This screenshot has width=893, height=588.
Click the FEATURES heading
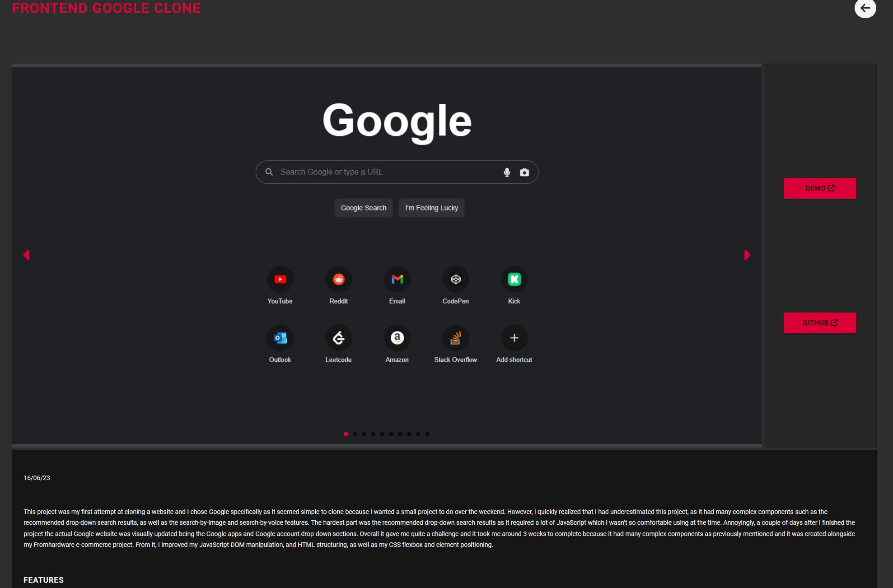(43, 580)
